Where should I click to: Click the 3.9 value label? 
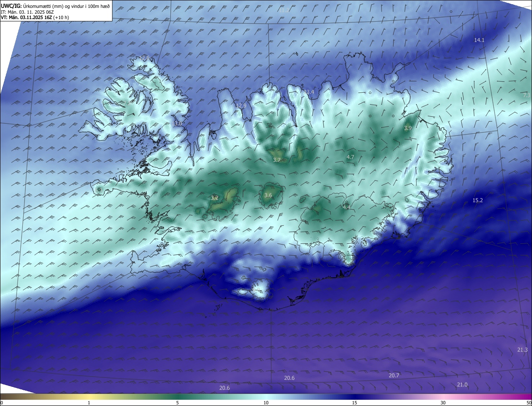pyautogui.click(x=408, y=128)
